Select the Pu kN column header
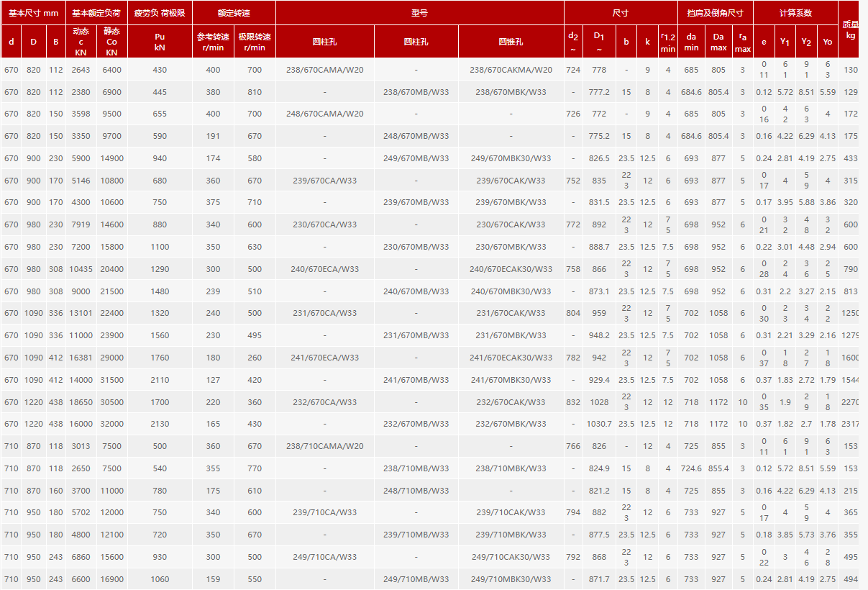Viewport: 868px width, 590px height. (x=160, y=42)
